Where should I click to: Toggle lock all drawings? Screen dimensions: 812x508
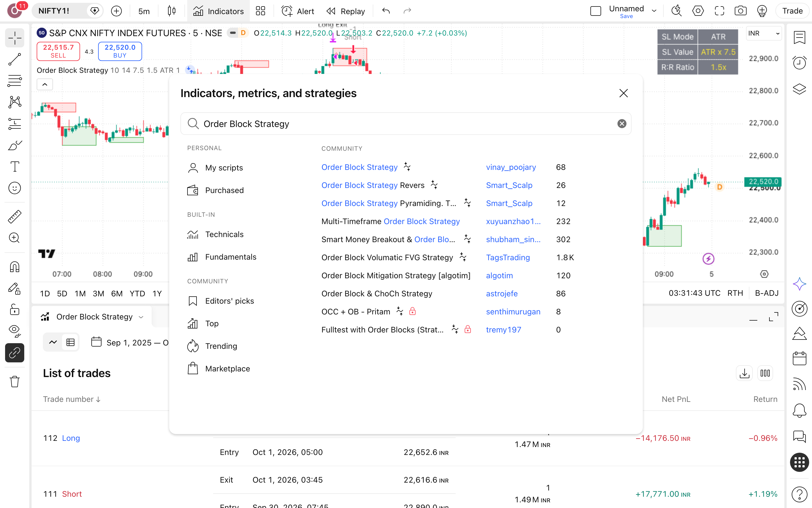click(15, 309)
